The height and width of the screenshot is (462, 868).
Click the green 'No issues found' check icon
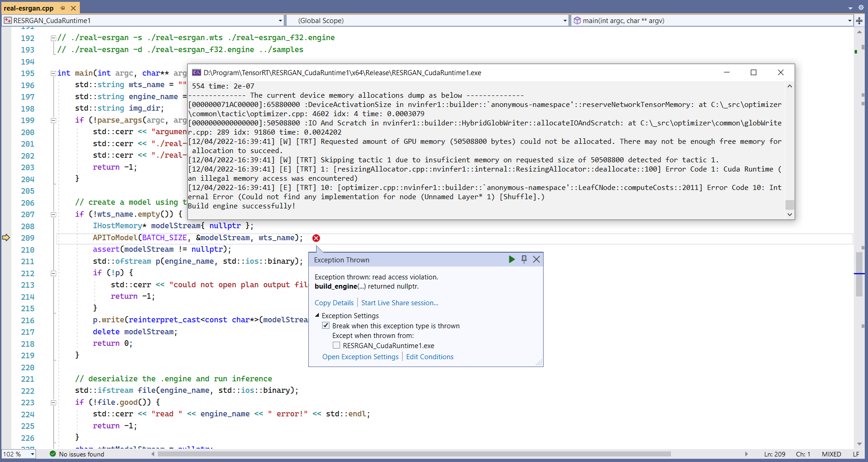[52, 454]
